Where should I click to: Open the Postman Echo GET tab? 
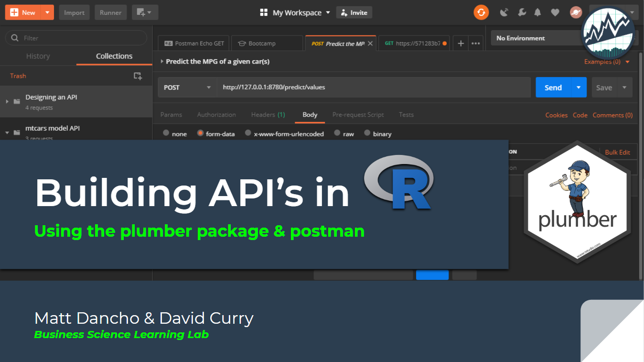(194, 43)
